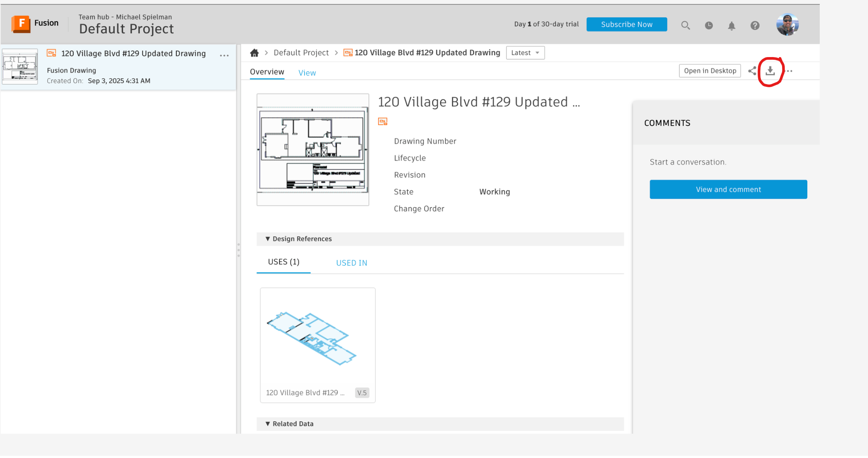Viewport: 868px width, 458px height.
Task: Select the USES (1) tab
Action: pos(283,262)
